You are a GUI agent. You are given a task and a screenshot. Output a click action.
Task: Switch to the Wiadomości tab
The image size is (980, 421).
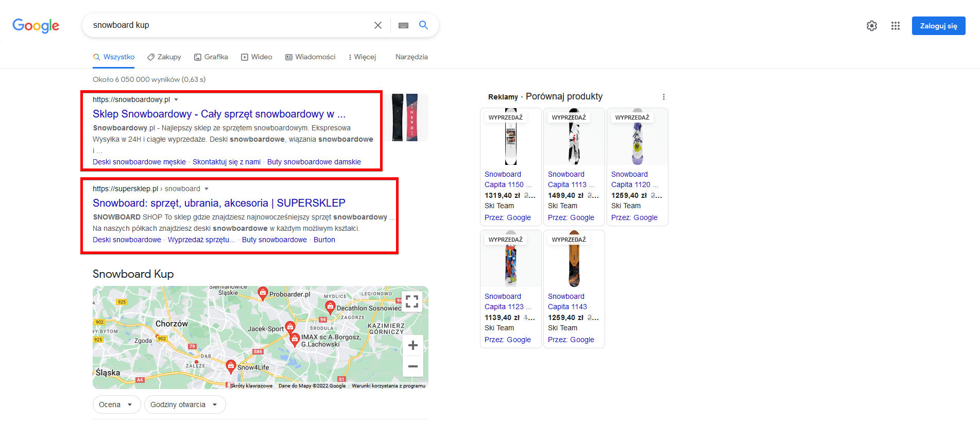coord(311,57)
